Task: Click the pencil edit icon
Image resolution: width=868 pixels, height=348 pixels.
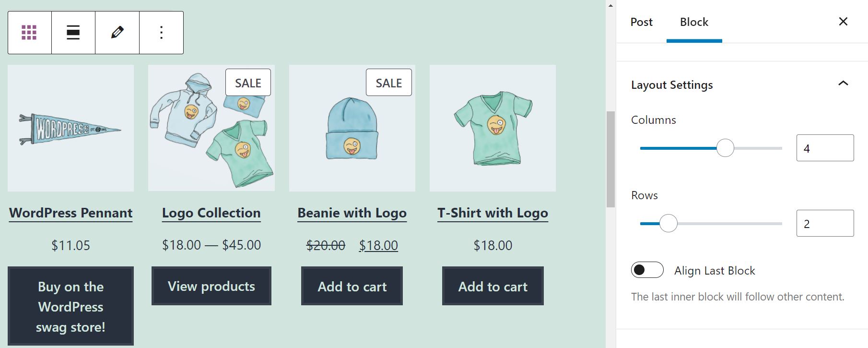Action: click(x=117, y=33)
